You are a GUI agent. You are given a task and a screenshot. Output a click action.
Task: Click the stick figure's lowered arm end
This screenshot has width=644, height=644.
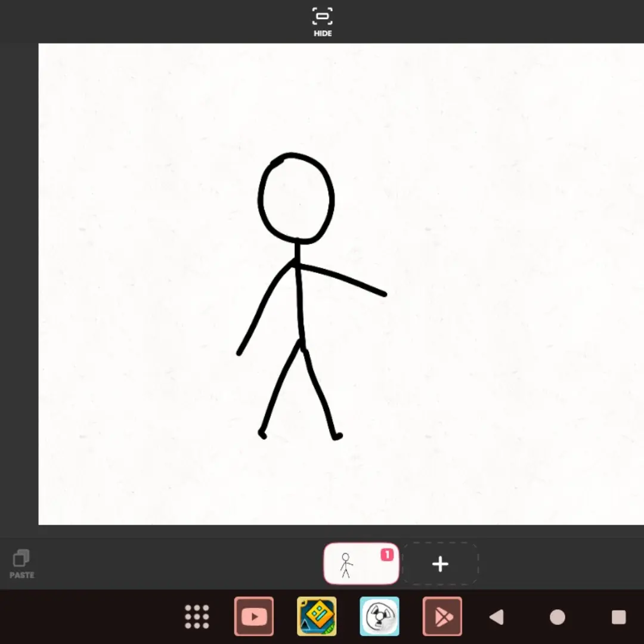pos(240,353)
